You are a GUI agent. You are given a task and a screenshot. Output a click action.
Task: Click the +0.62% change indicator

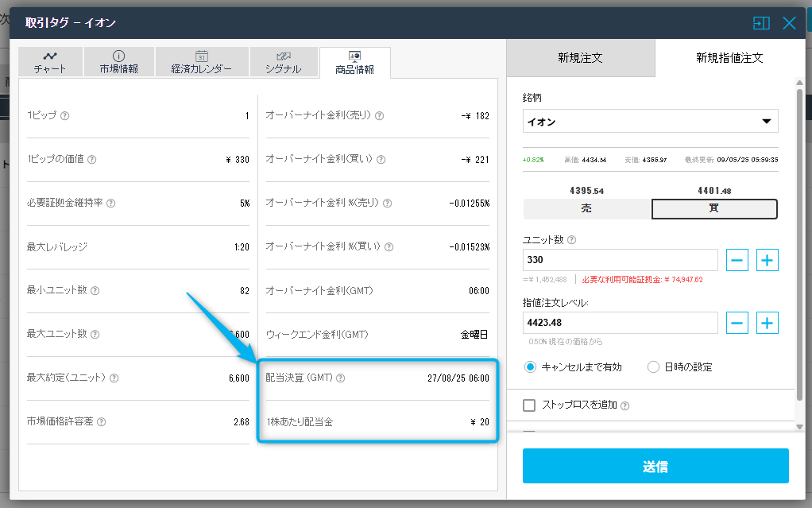point(533,160)
